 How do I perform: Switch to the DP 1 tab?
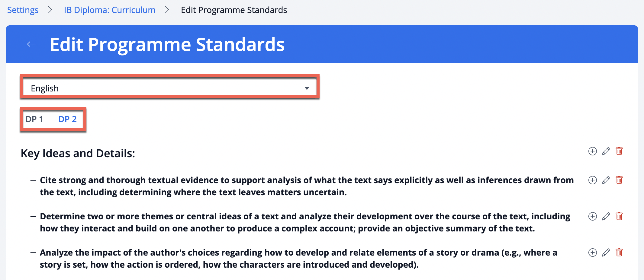[34, 119]
